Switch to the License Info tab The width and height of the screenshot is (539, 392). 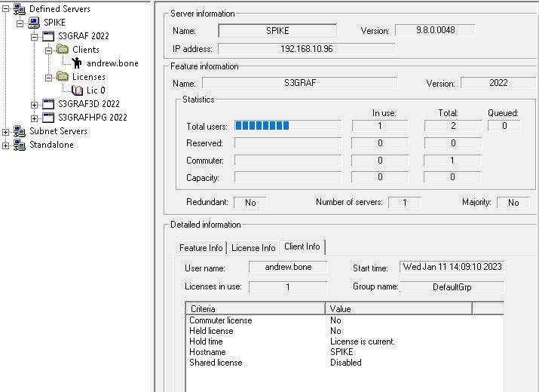click(x=253, y=248)
